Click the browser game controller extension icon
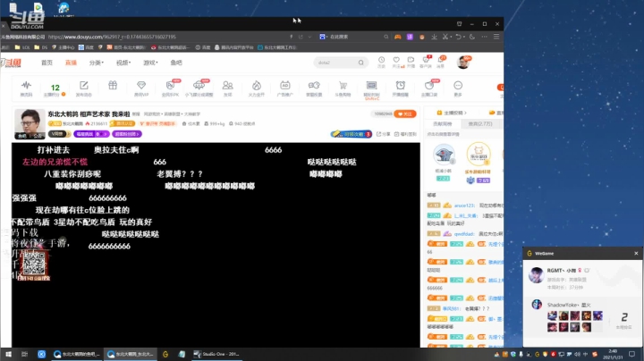The height and width of the screenshot is (361, 644). tap(397, 37)
